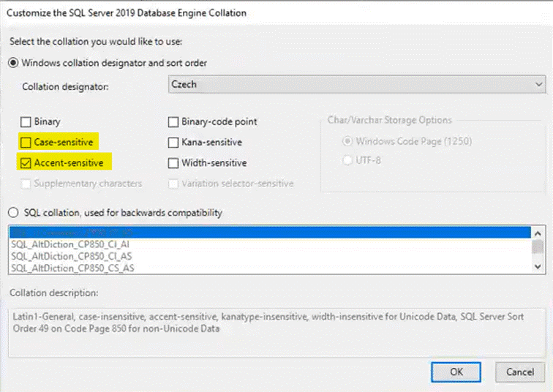This screenshot has height=392, width=553.
Task: Enable the Case-sensitive option
Action: 26,143
